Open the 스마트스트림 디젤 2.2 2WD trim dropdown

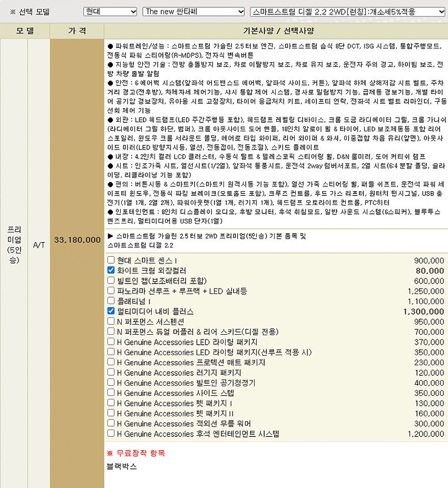pos(348,11)
